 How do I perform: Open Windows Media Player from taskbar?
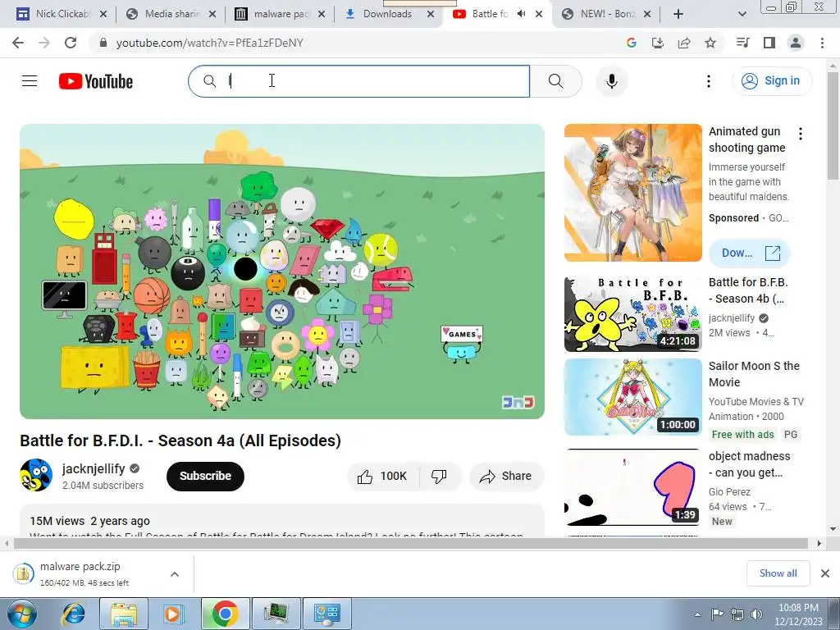point(173,614)
